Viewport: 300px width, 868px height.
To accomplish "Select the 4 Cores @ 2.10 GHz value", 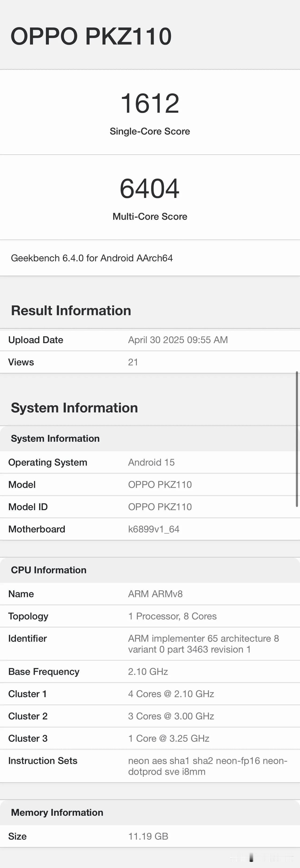I will pyautogui.click(x=171, y=694).
